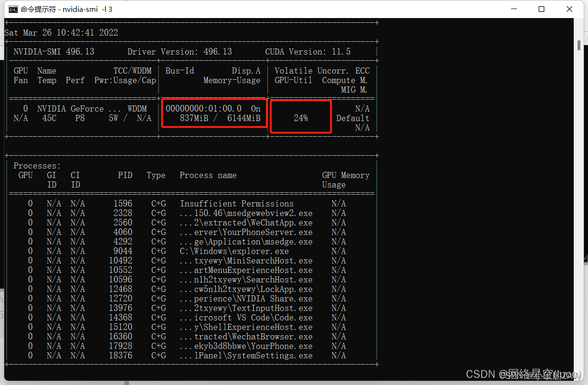Screen dimensions: 588x385
Task: Click the Volatile Uncorr. ECC header text
Action: point(322,71)
